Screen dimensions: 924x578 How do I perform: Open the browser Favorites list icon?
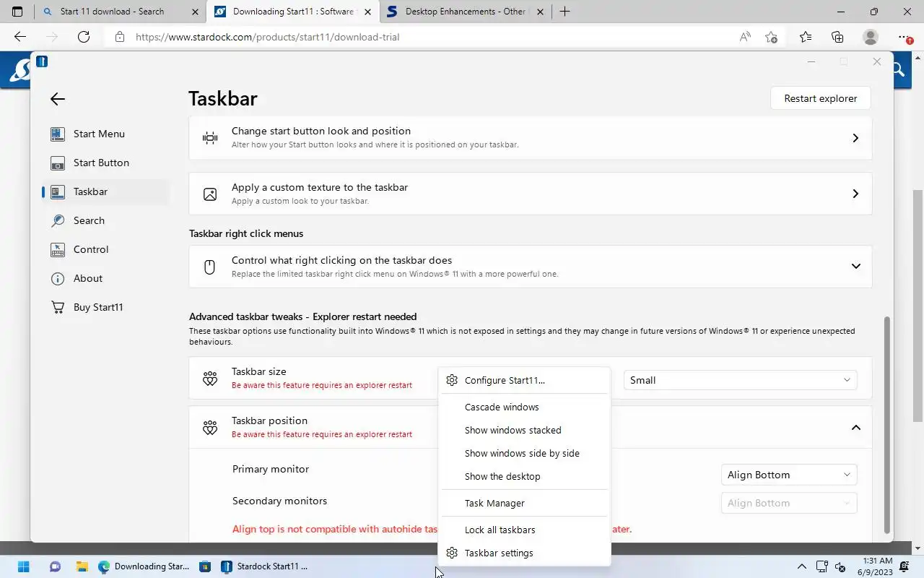(x=805, y=37)
